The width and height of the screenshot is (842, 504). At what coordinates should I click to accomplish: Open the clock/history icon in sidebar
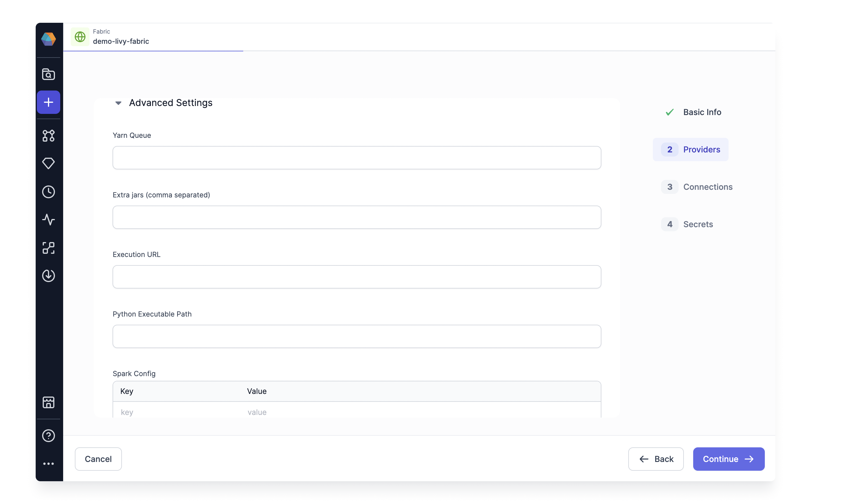pyautogui.click(x=48, y=191)
